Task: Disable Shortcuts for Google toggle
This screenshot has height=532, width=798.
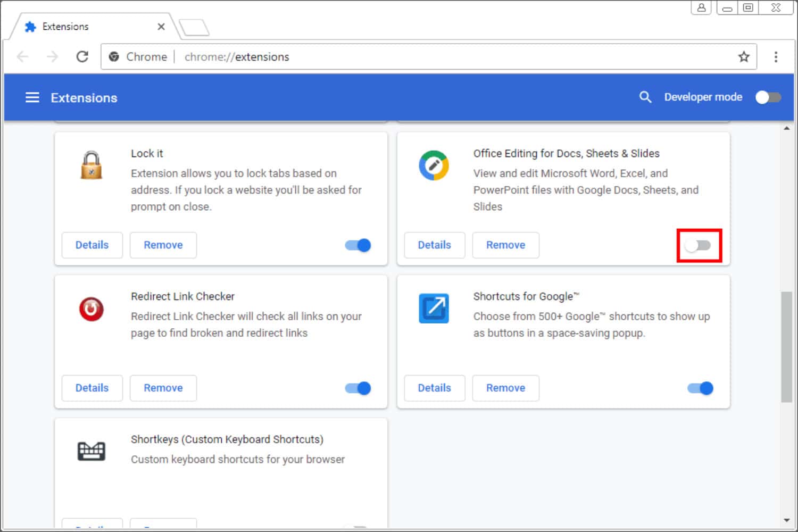Action: point(701,388)
